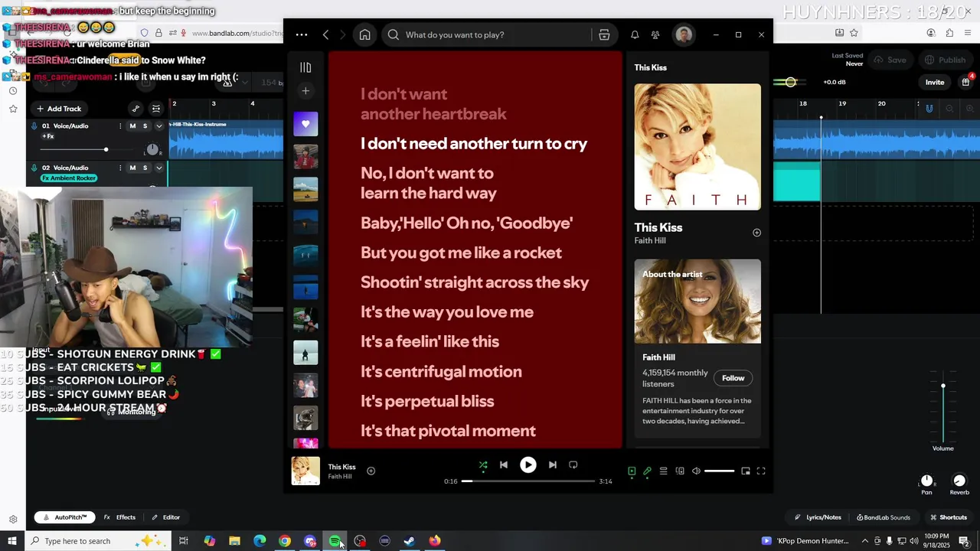
Task: Open Shortcuts in BandLab
Action: [948, 517]
